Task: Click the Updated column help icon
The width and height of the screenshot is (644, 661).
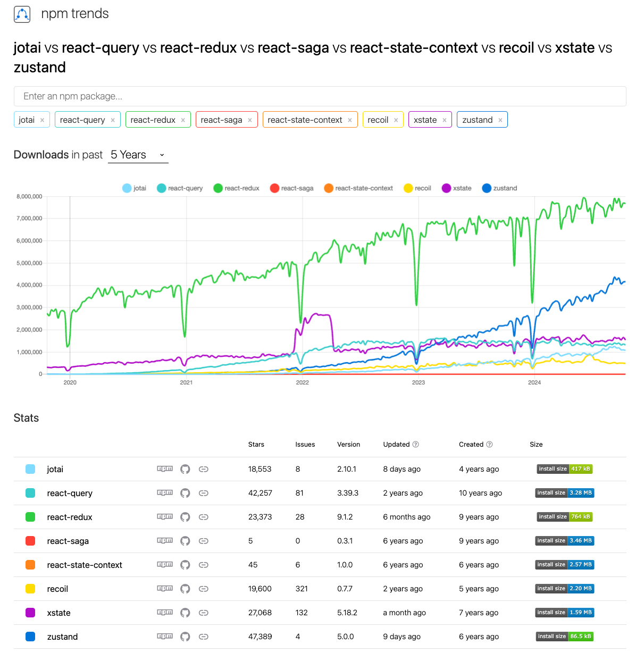Action: coord(416,445)
